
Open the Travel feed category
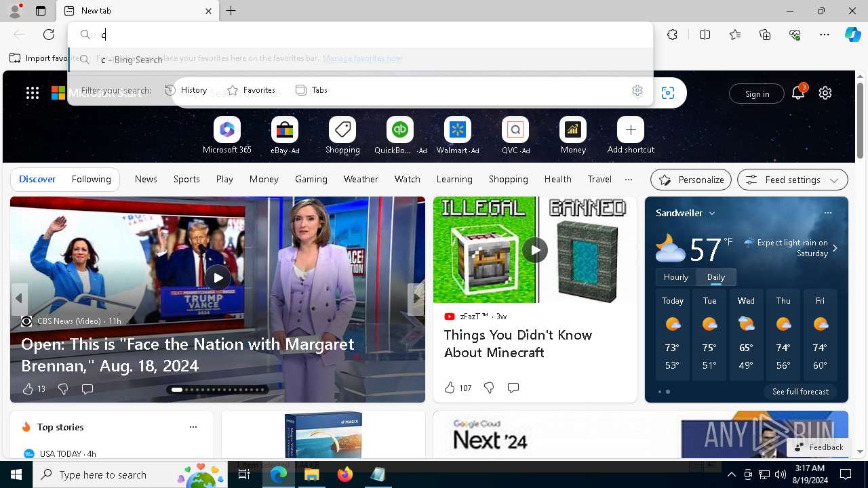[x=599, y=180]
